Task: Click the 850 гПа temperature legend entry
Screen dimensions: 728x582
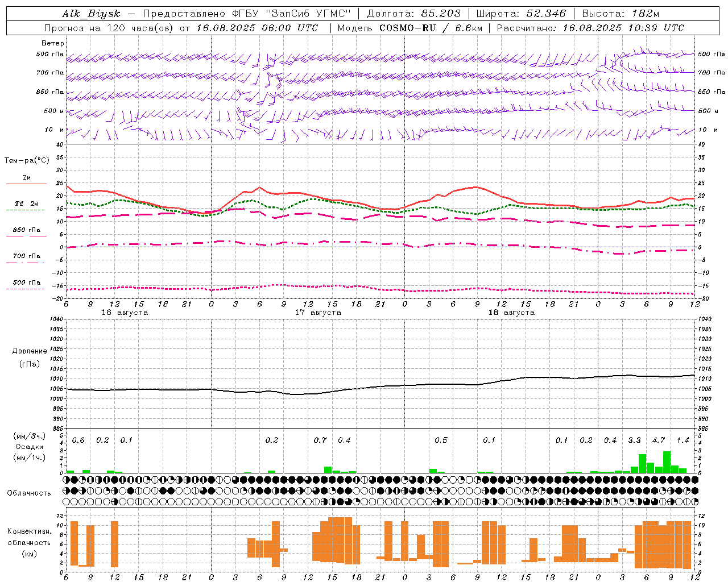Action: [x=26, y=230]
